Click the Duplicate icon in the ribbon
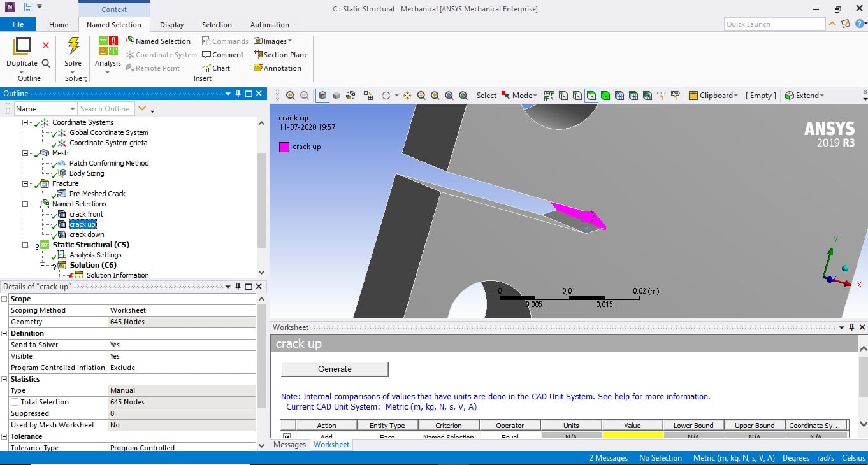Viewport: 868px width, 465px height. click(x=22, y=46)
